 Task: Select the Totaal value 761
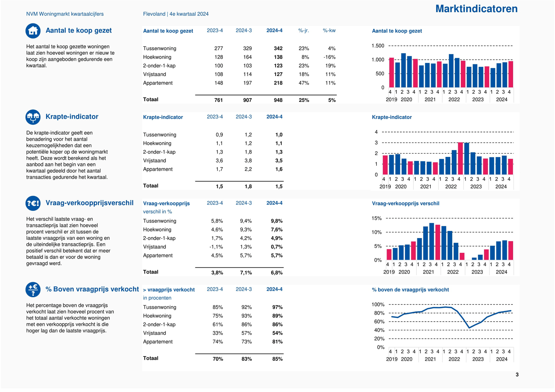(x=218, y=100)
